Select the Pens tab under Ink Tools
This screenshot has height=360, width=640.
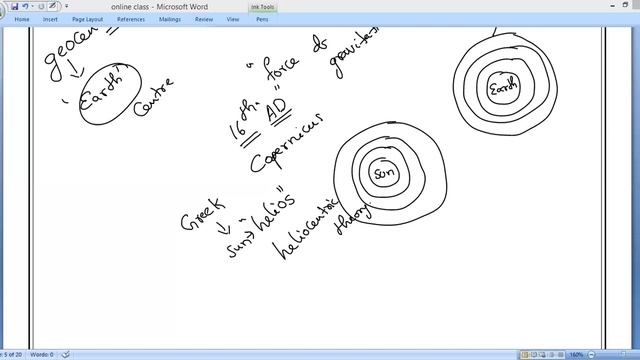(x=262, y=19)
